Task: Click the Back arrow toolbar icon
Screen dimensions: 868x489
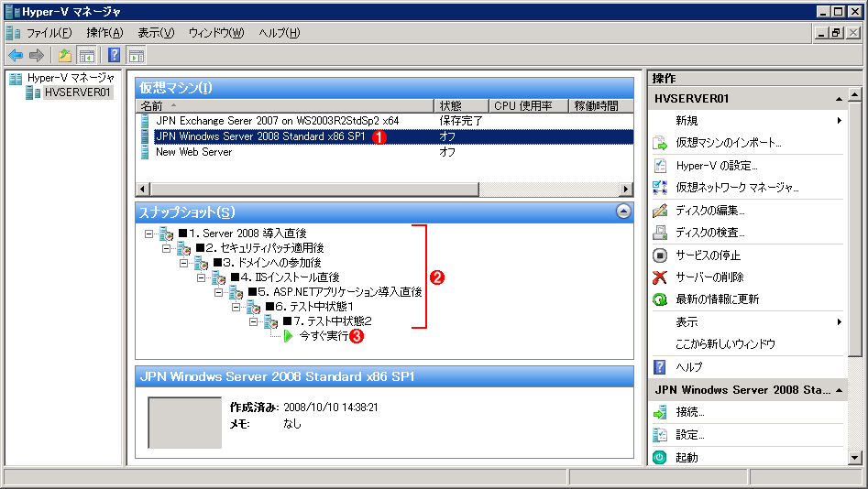Action: pyautogui.click(x=16, y=55)
